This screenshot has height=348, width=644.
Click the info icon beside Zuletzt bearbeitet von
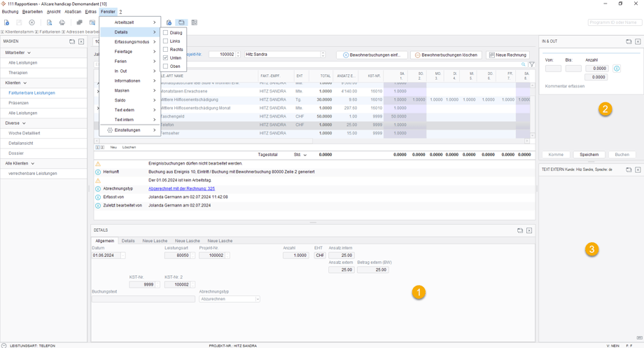pos(98,206)
